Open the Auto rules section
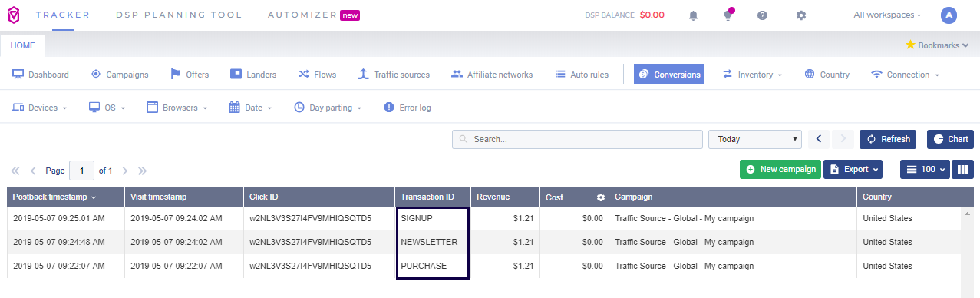This screenshot has height=298, width=980. (x=581, y=74)
